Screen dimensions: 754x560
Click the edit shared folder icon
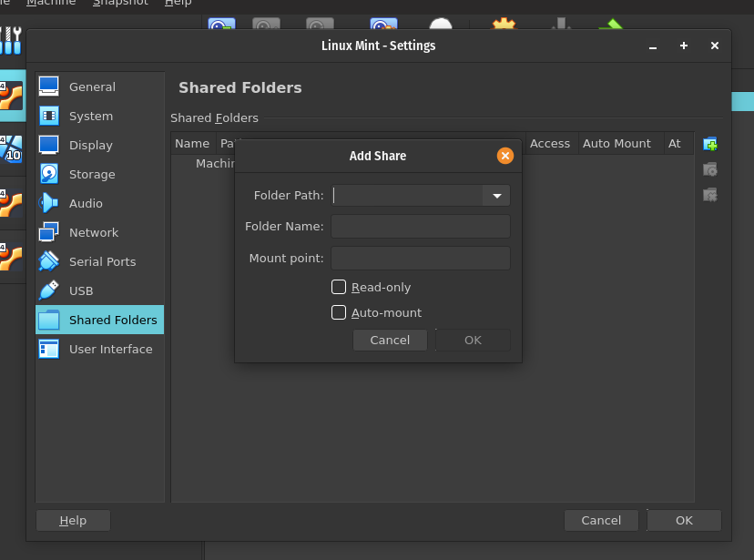710,169
